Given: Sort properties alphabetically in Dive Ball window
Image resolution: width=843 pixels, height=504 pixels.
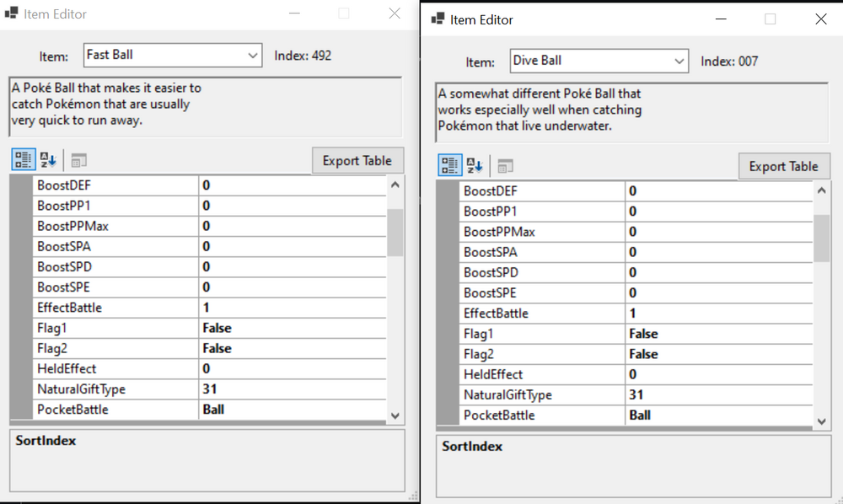Looking at the screenshot, I should (x=475, y=166).
